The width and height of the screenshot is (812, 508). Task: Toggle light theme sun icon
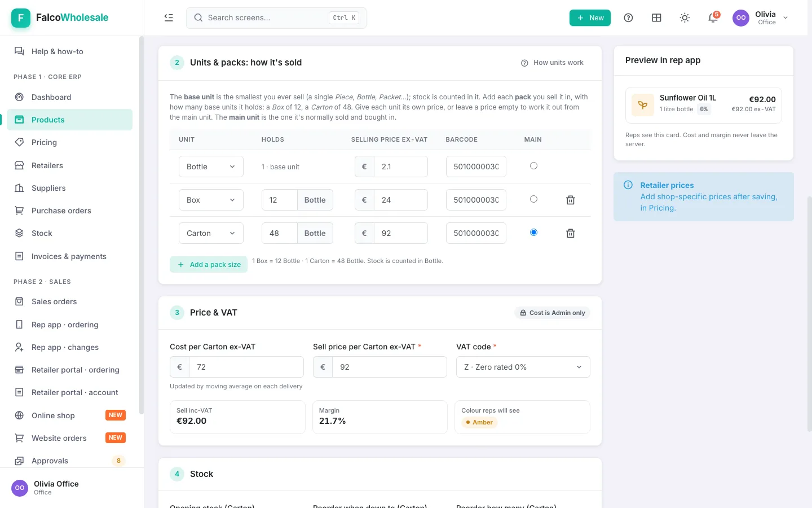685,17
